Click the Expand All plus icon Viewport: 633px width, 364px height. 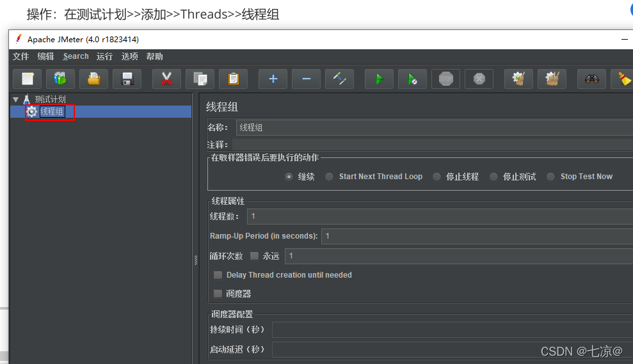click(273, 79)
